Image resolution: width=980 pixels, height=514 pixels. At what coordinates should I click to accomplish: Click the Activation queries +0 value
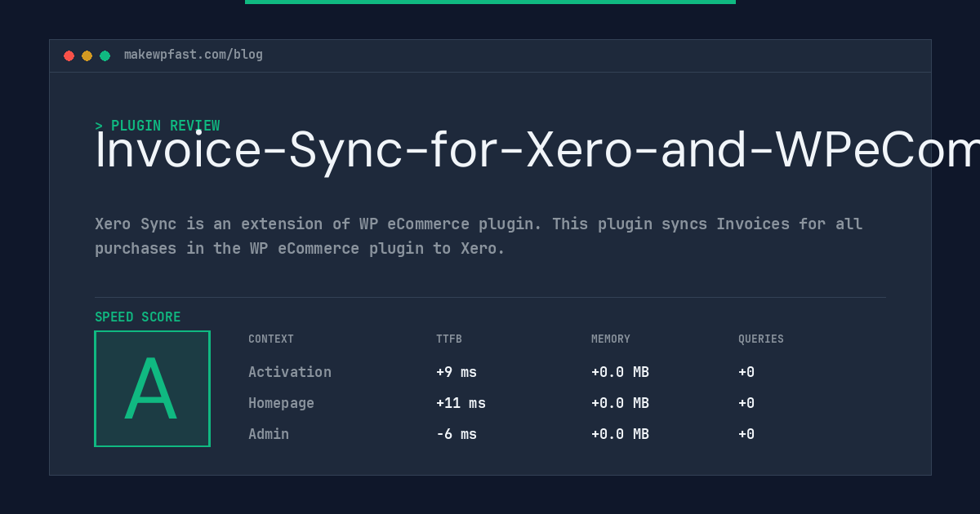[x=746, y=372]
